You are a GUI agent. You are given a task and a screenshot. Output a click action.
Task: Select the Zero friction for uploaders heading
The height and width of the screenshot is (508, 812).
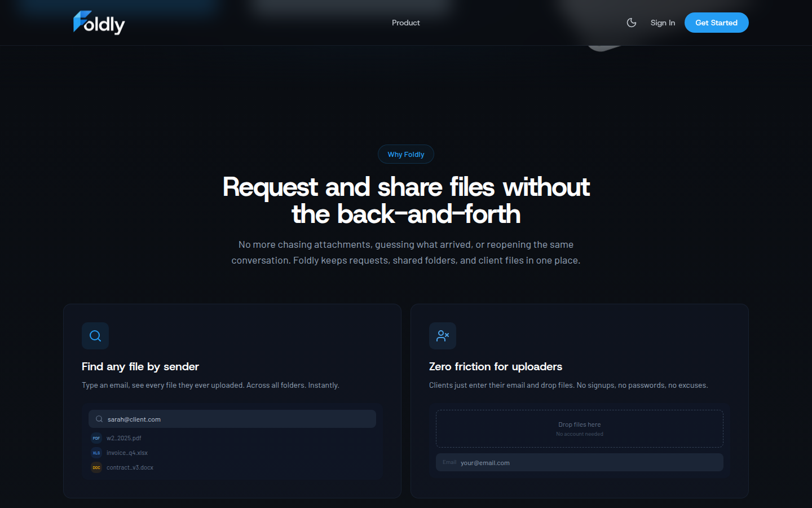[x=496, y=366]
